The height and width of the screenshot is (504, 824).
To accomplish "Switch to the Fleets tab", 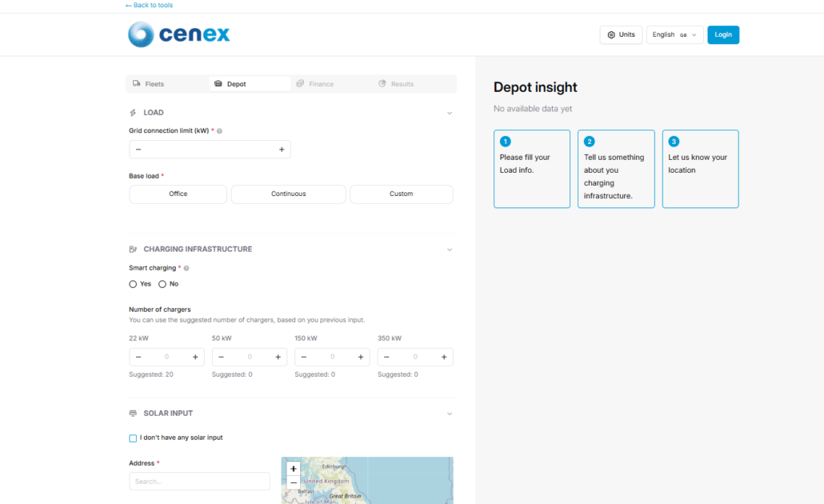I will pyautogui.click(x=167, y=84).
